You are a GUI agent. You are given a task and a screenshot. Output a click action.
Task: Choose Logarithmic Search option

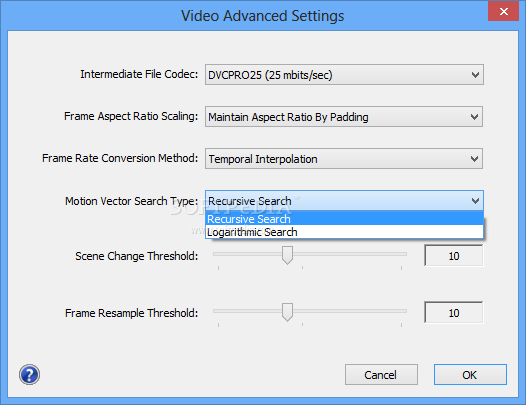pos(344,232)
